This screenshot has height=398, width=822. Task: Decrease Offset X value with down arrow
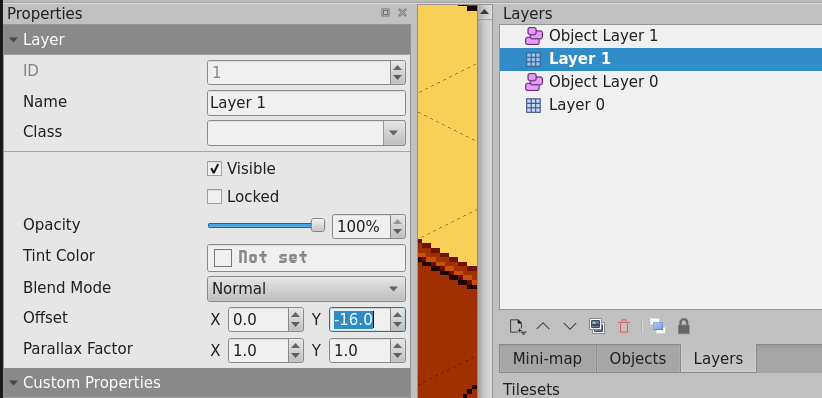296,325
